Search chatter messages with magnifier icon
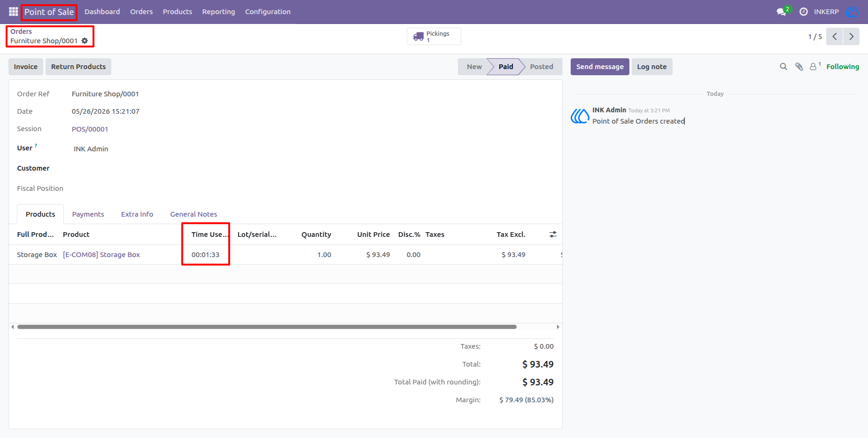This screenshot has height=438, width=868. [x=783, y=67]
